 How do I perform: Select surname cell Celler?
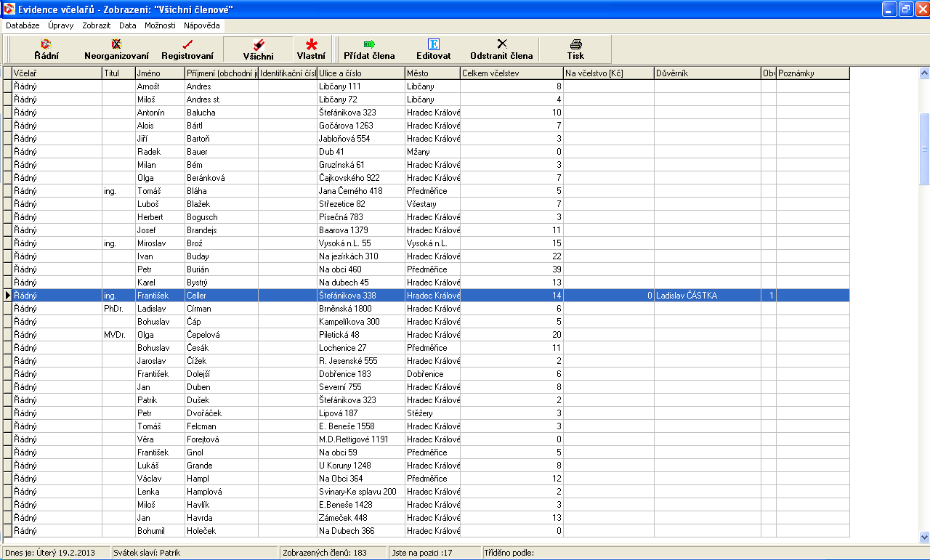coord(222,296)
